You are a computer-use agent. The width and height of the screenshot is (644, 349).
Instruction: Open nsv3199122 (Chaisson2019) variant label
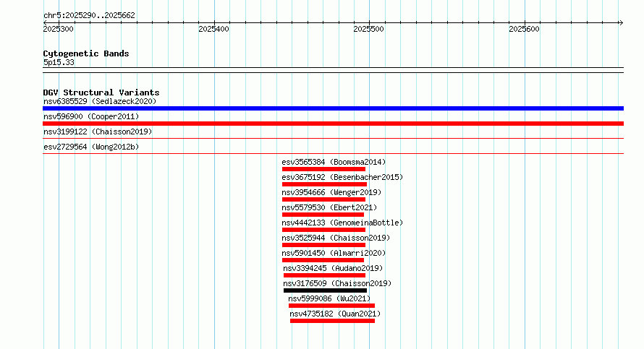(x=98, y=132)
